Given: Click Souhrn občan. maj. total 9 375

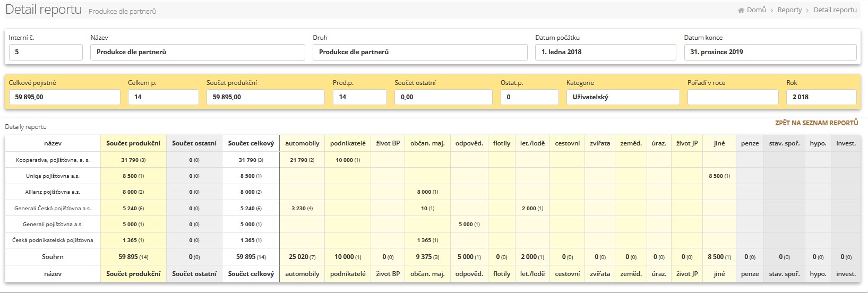Looking at the screenshot, I should pos(427,257).
